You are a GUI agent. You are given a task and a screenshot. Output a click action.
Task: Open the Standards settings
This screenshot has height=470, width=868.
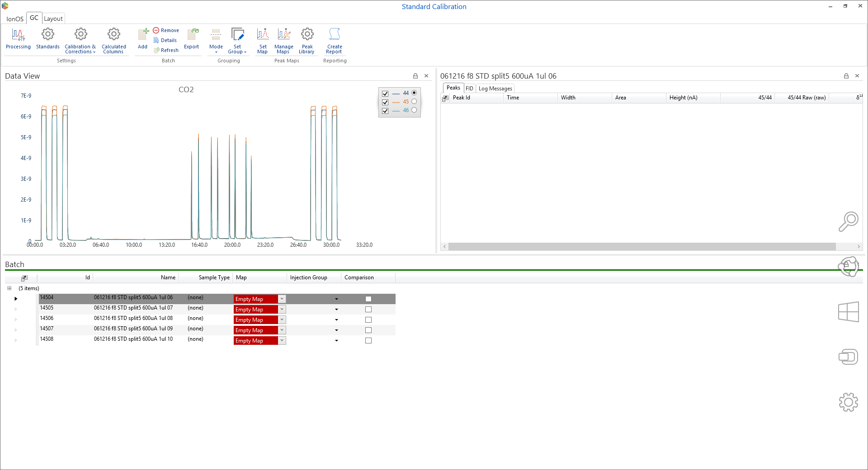pyautogui.click(x=47, y=39)
